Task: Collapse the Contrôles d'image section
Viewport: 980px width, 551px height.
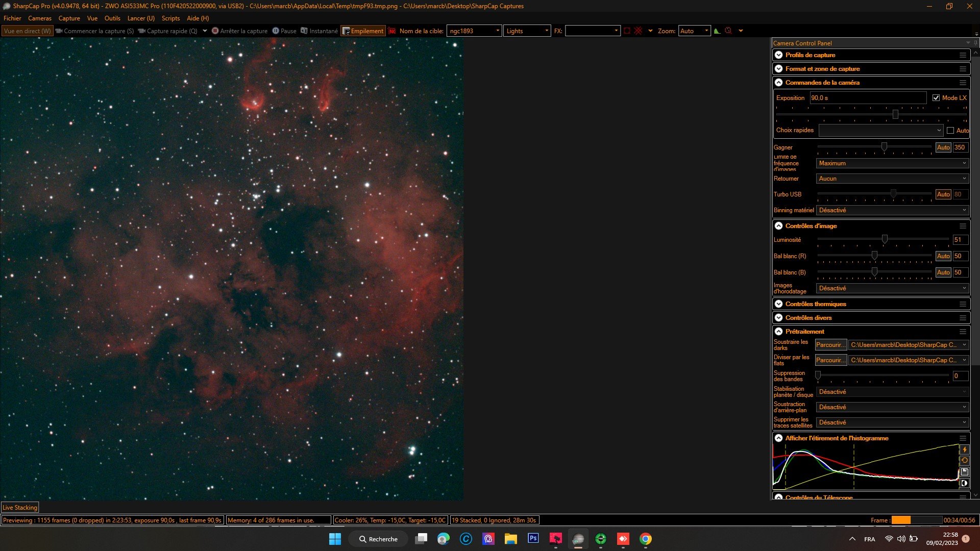Action: point(779,226)
